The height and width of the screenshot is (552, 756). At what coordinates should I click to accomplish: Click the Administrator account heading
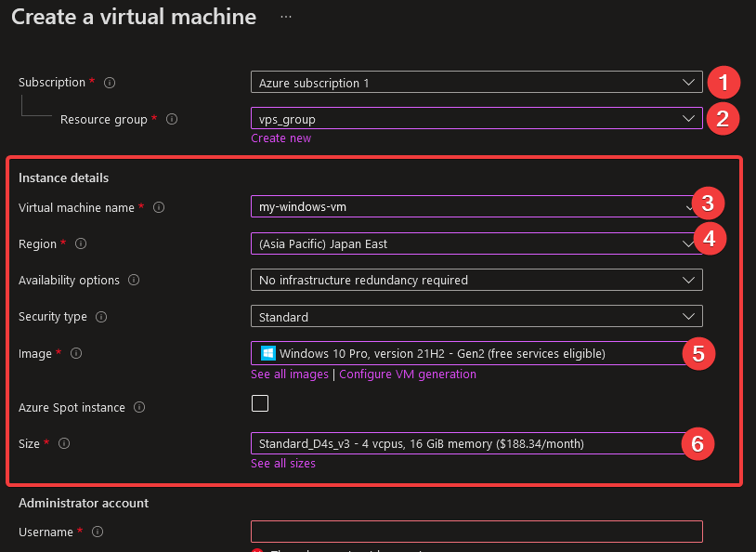pos(84,503)
